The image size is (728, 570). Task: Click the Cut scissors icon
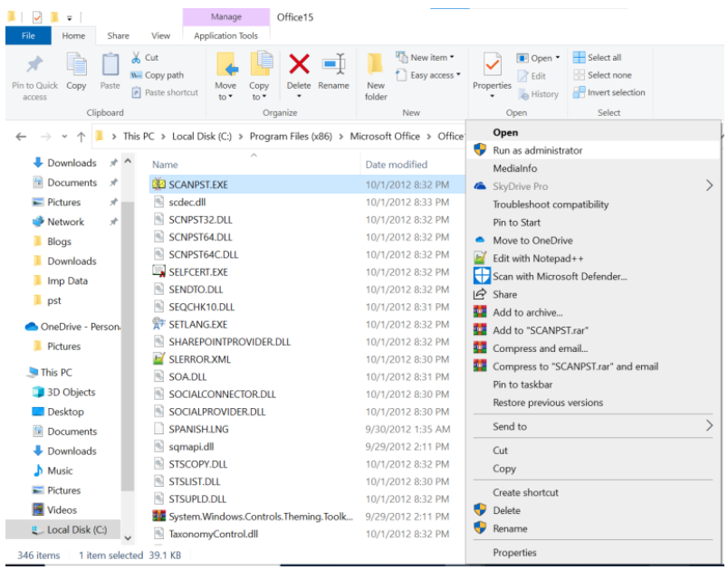click(x=136, y=58)
